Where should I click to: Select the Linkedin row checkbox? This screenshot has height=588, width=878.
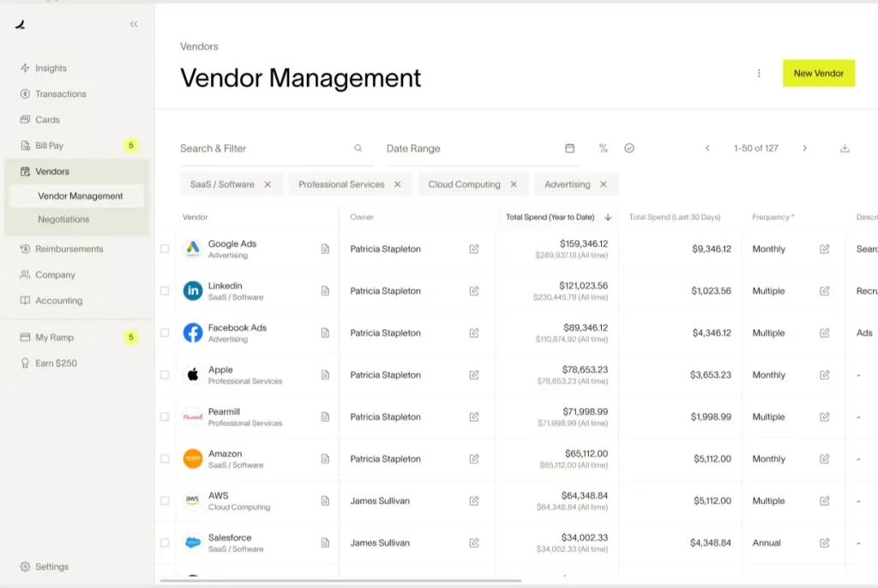pyautogui.click(x=164, y=291)
